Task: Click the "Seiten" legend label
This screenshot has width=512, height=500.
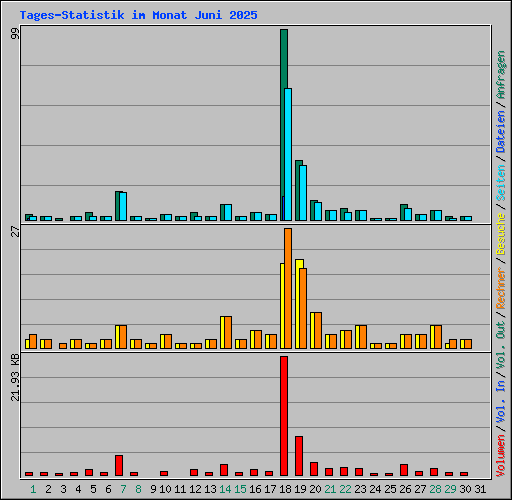Action: click(501, 183)
